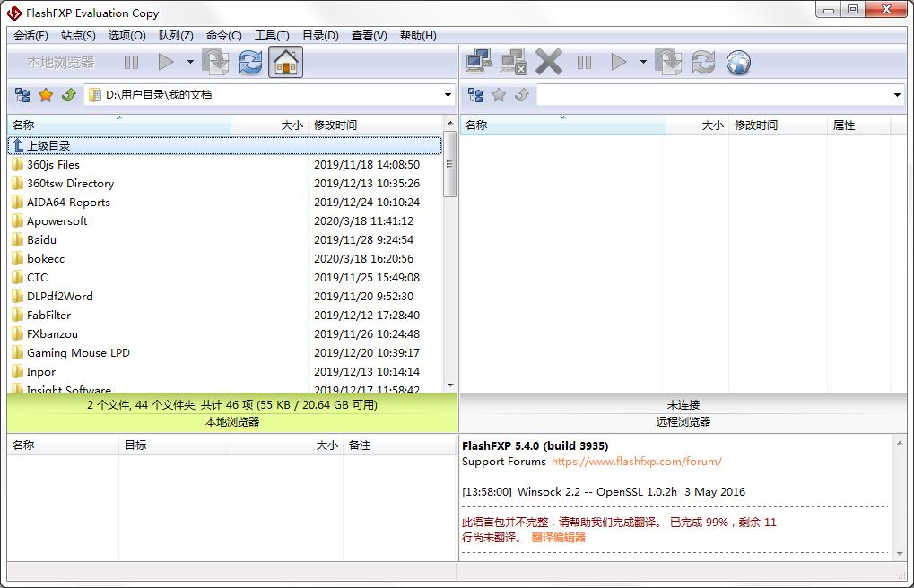Abort the transfer using the X icon

click(548, 61)
